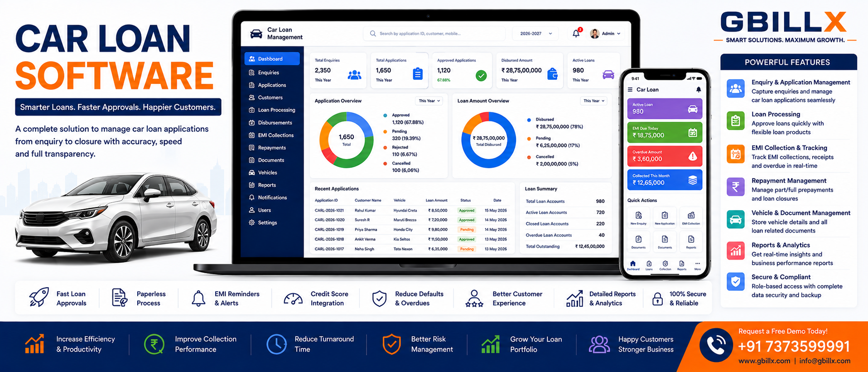The image size is (868, 372).
Task: Call the +91 7373599991 phone number
Action: pyautogui.click(x=794, y=347)
